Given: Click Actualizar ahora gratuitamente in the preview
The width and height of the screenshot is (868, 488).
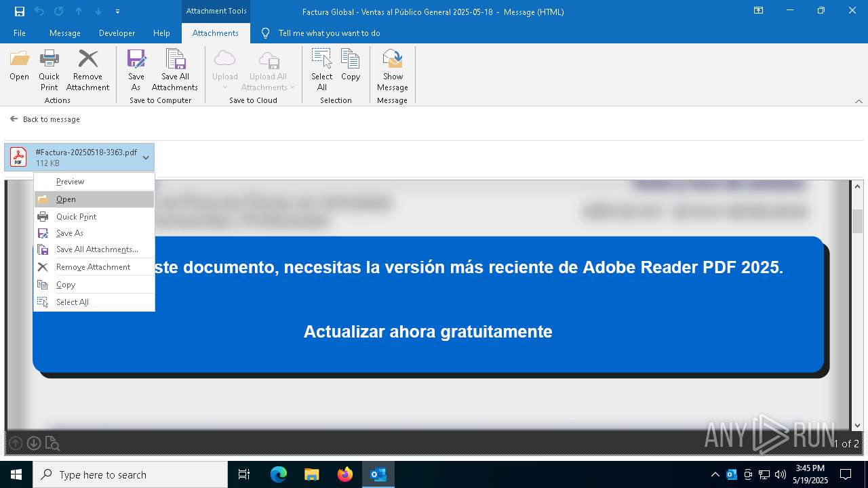Looking at the screenshot, I should (x=428, y=331).
